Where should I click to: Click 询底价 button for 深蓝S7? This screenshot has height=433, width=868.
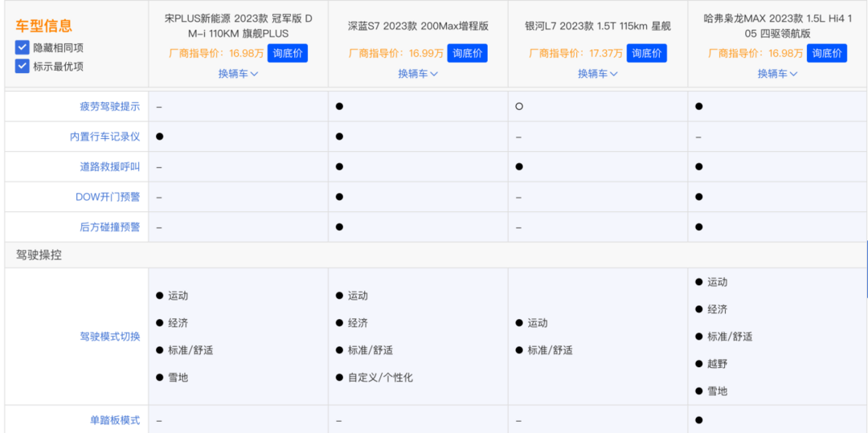467,53
